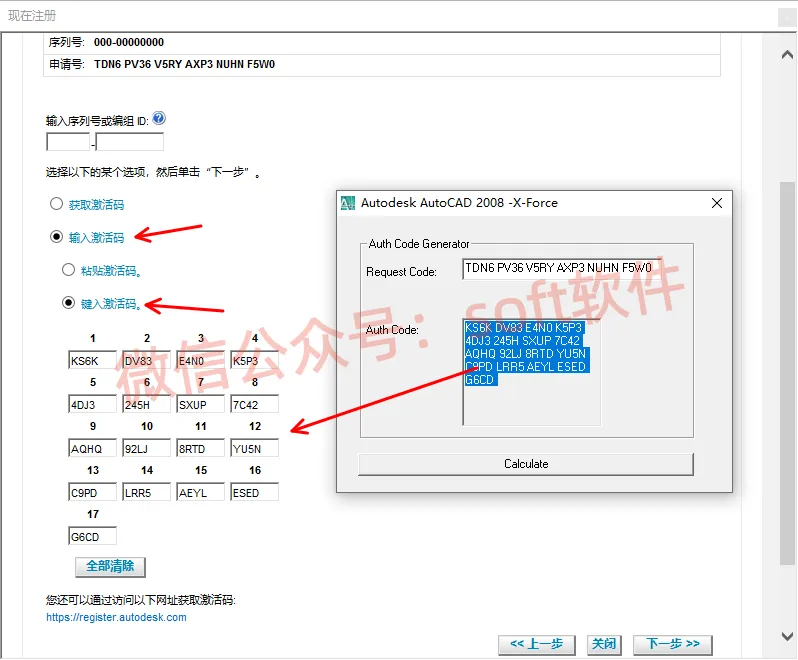Click activation field 15 containing AEYL
Image resolution: width=798 pixels, height=660 pixels.
(201, 492)
